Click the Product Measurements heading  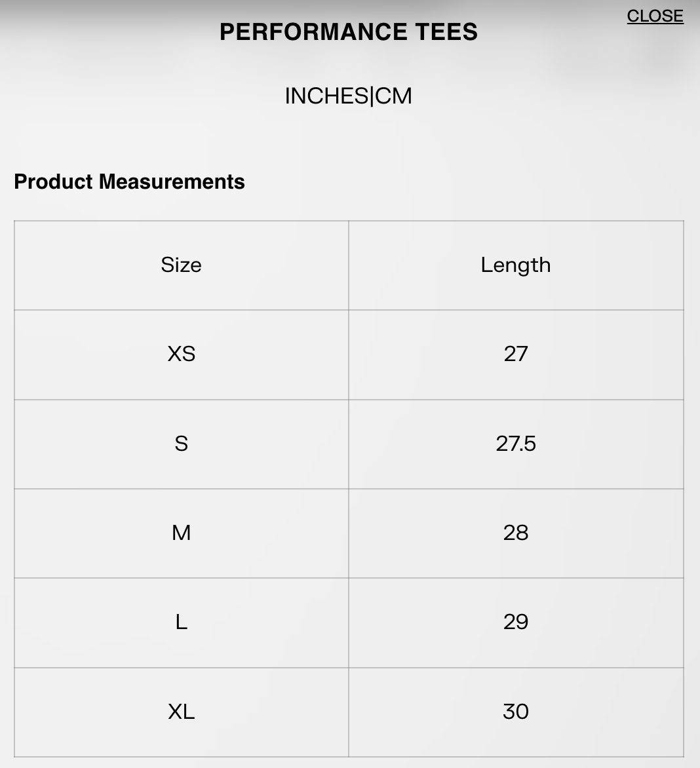[x=129, y=182]
